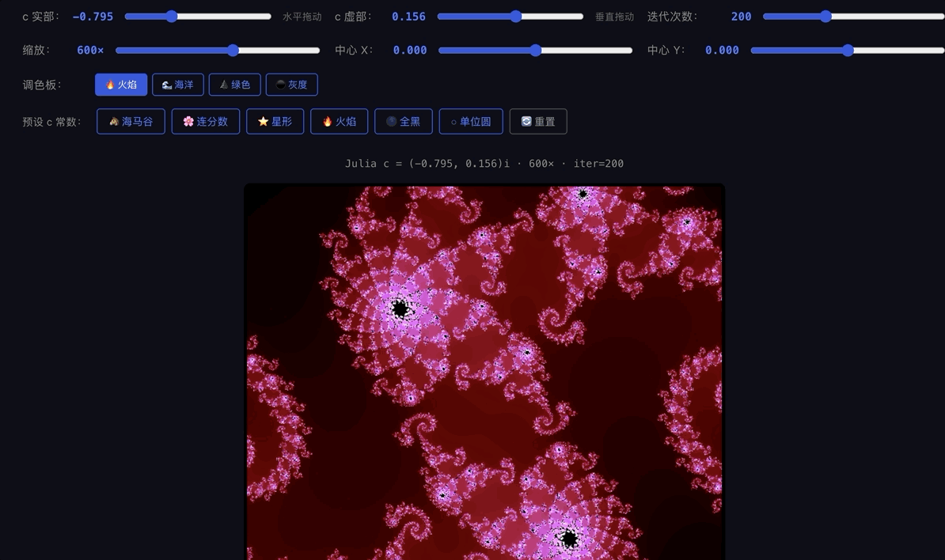Image resolution: width=945 pixels, height=560 pixels.
Task: Apply the 星形 preset constant
Action: (x=275, y=122)
